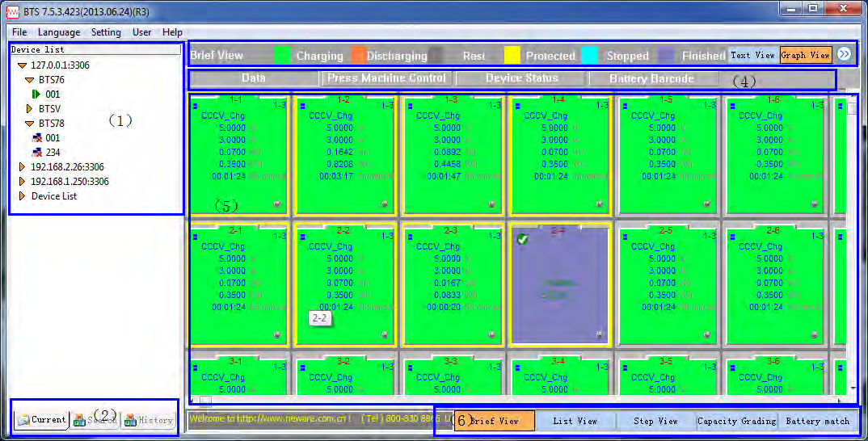Click the green checkmark icon on channel 2-4
This screenshot has height=441, width=868.
pyautogui.click(x=522, y=239)
